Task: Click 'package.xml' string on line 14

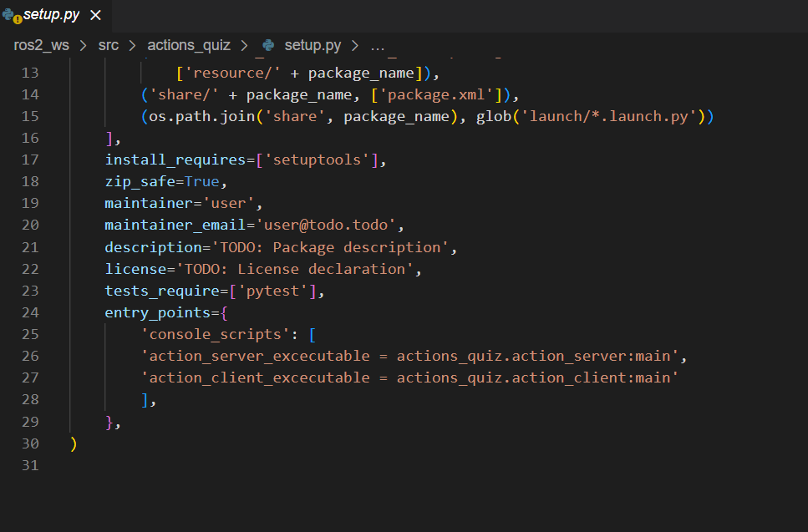Action: pyautogui.click(x=436, y=94)
